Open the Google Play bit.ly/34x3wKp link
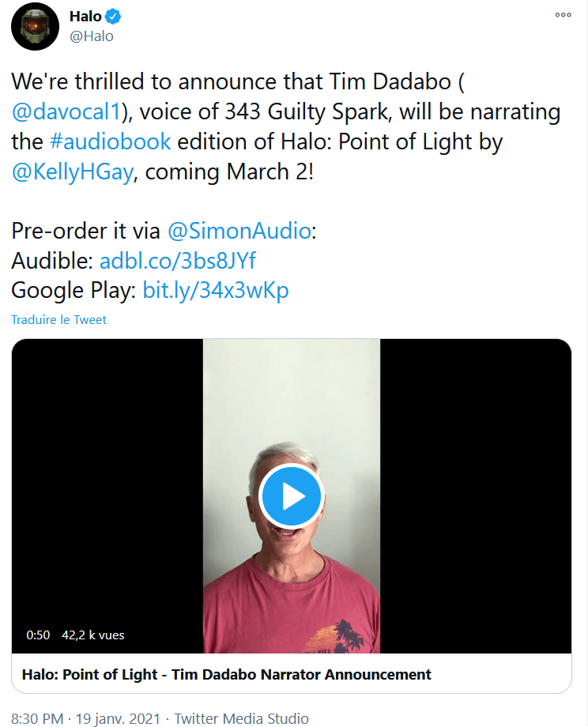This screenshot has height=727, width=588. point(216,290)
